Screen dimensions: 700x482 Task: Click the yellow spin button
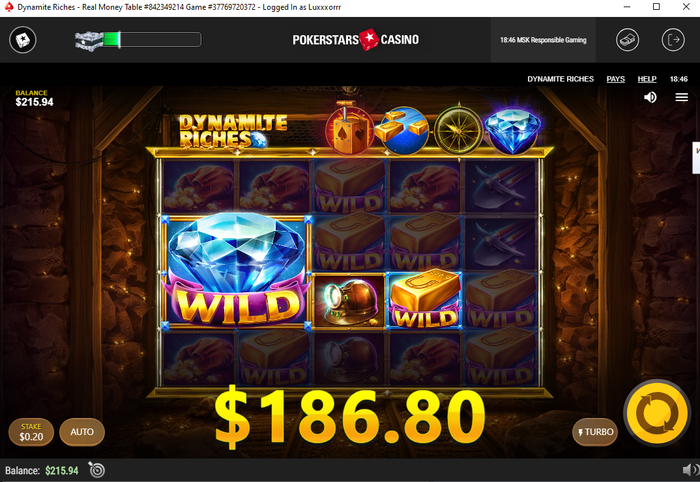tap(657, 413)
